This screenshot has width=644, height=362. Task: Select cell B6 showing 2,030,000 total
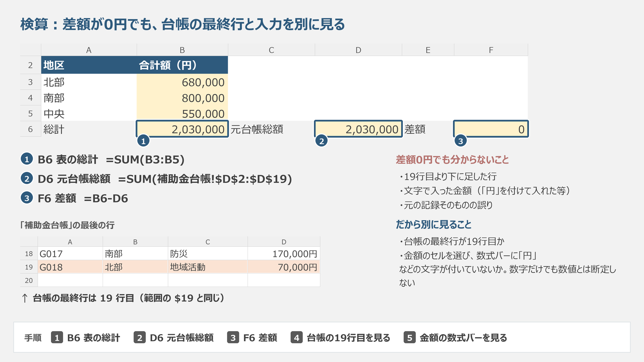tap(182, 129)
